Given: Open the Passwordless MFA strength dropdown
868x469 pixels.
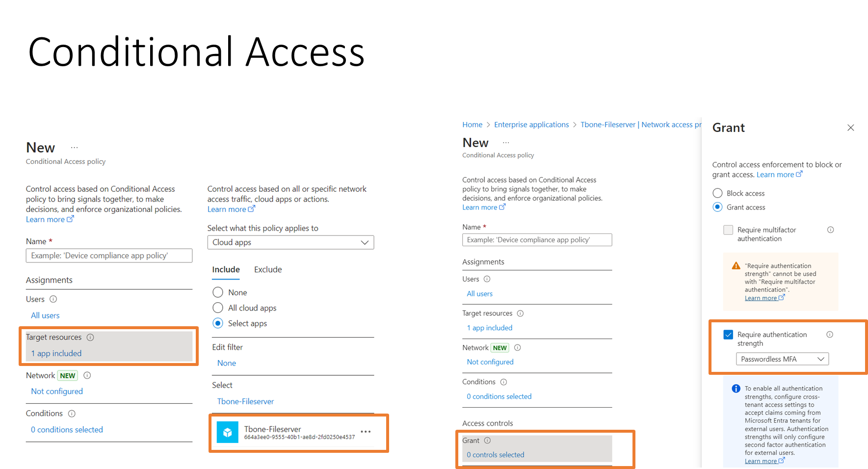Looking at the screenshot, I should click(x=782, y=359).
